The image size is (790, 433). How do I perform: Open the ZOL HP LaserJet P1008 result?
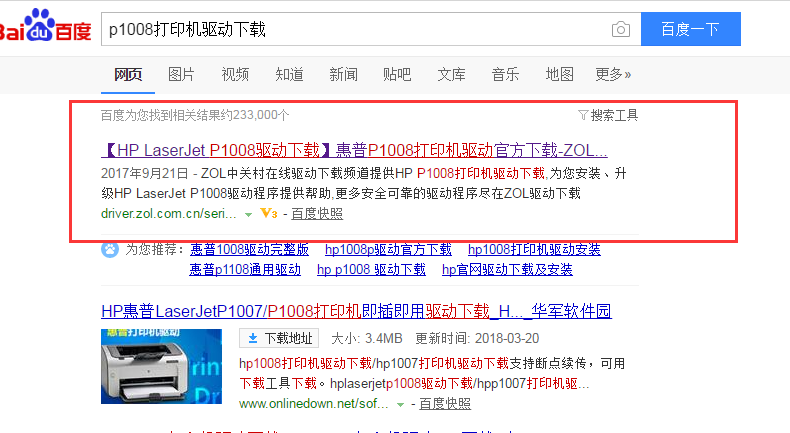(x=355, y=150)
